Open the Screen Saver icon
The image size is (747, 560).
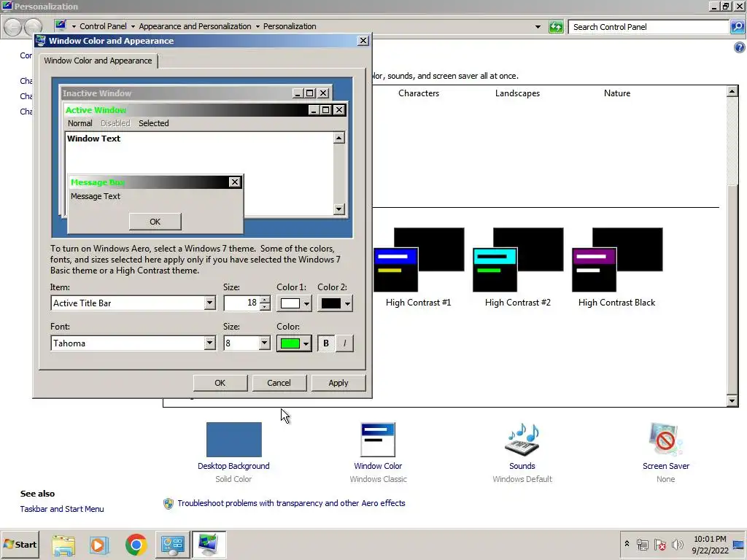(x=665, y=440)
